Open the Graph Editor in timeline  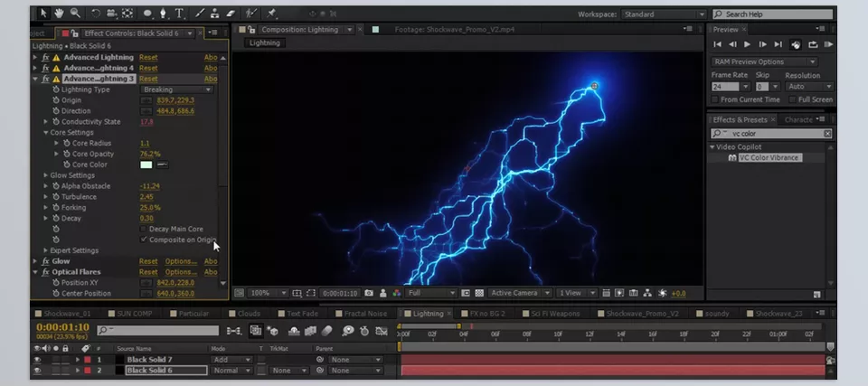pyautogui.click(x=382, y=331)
